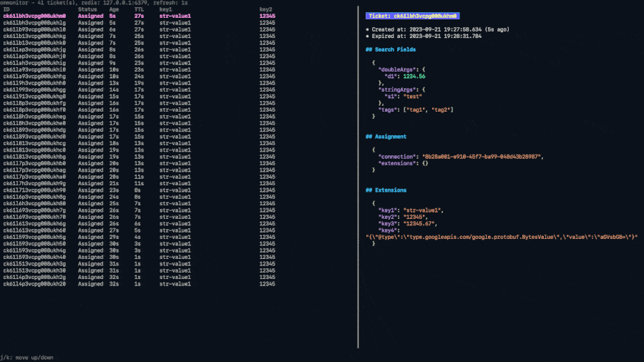
Task: Select ticket row ck61l6p3vcpg000ukh8g
Action: [140, 197]
